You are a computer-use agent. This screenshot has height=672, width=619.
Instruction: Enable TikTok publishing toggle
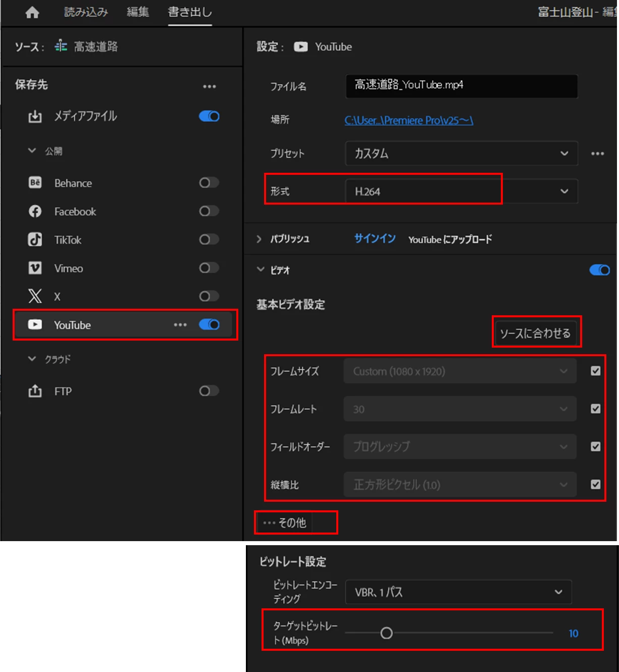click(x=209, y=239)
